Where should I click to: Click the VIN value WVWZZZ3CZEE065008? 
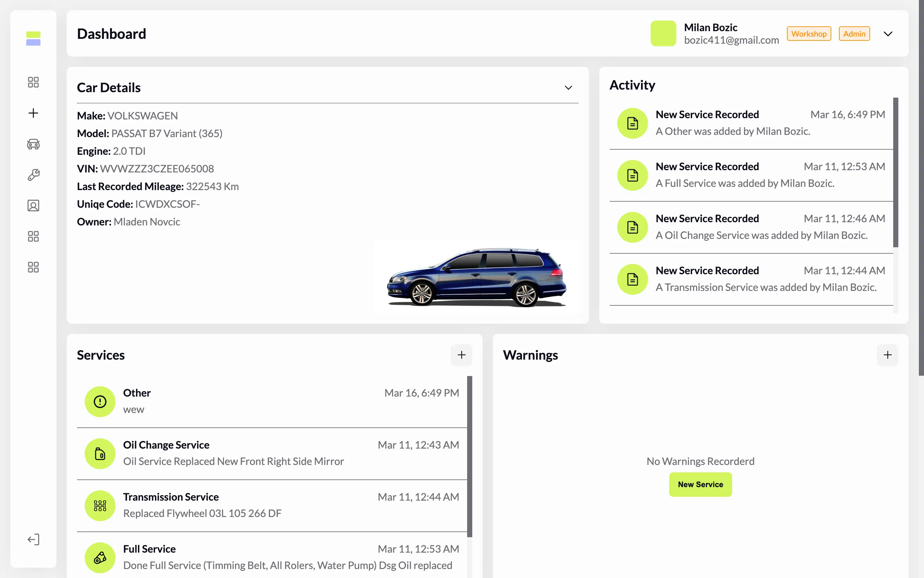(x=157, y=169)
